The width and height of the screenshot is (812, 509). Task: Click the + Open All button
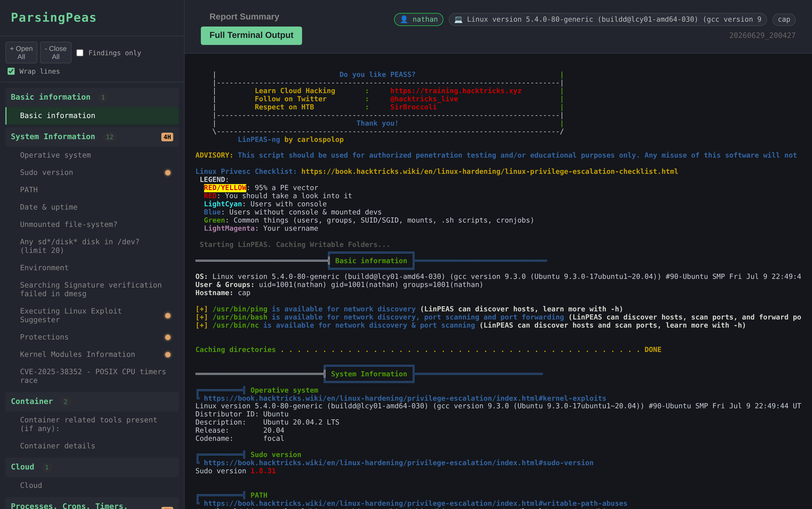[x=21, y=53]
